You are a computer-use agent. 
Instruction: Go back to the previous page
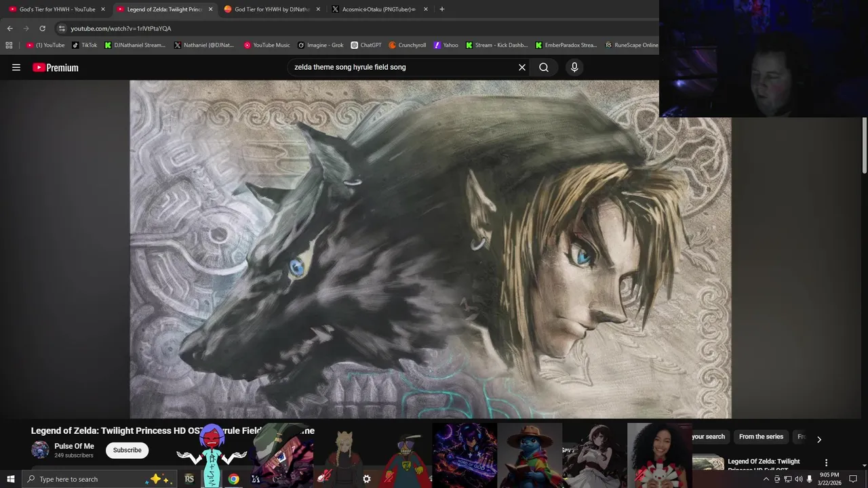9,28
